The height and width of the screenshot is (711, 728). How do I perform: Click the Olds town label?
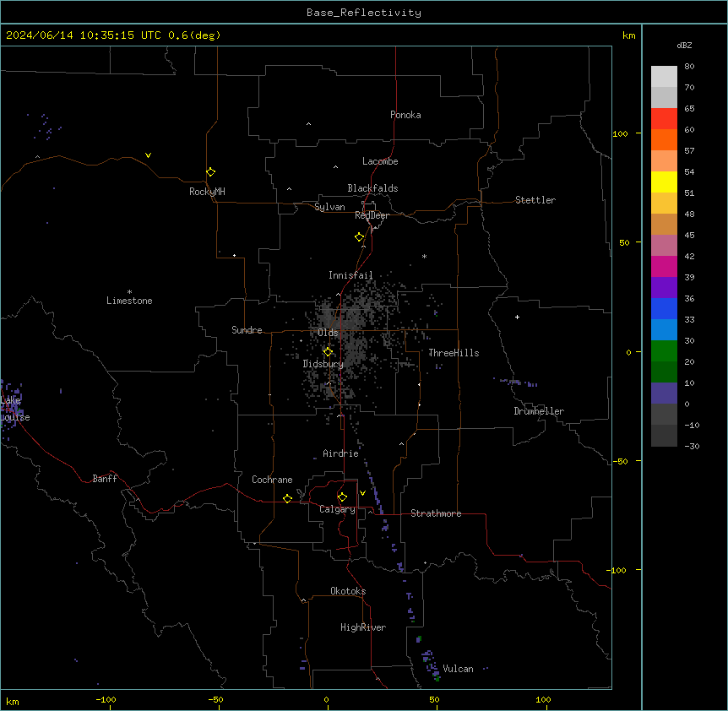click(328, 333)
